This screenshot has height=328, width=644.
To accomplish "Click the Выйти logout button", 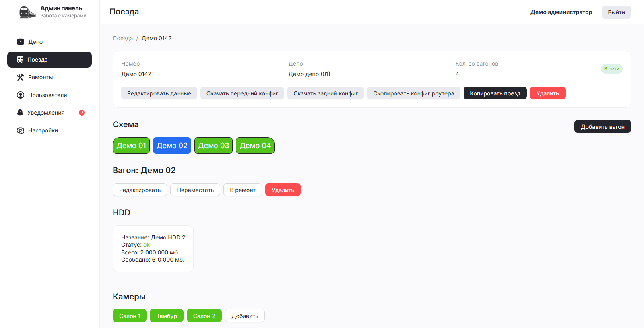I will click(616, 12).
